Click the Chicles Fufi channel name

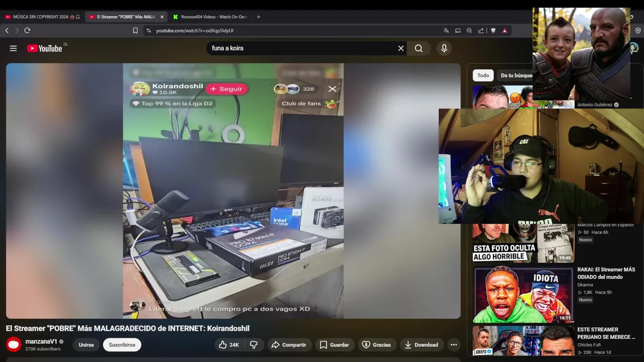point(588,345)
